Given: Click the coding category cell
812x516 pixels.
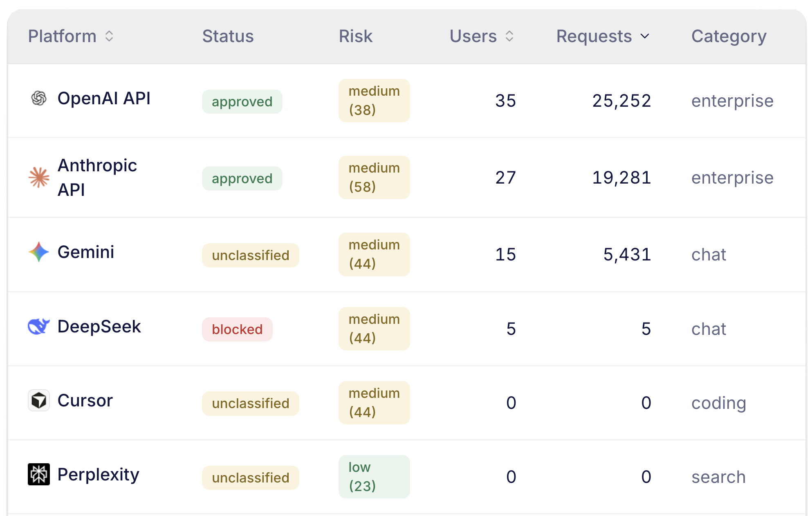Looking at the screenshot, I should (719, 403).
